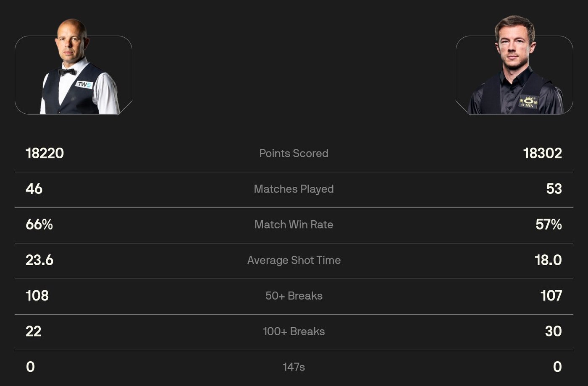The height and width of the screenshot is (386, 588).
Task: Click the 22 century breaks value
Action: [x=33, y=332]
